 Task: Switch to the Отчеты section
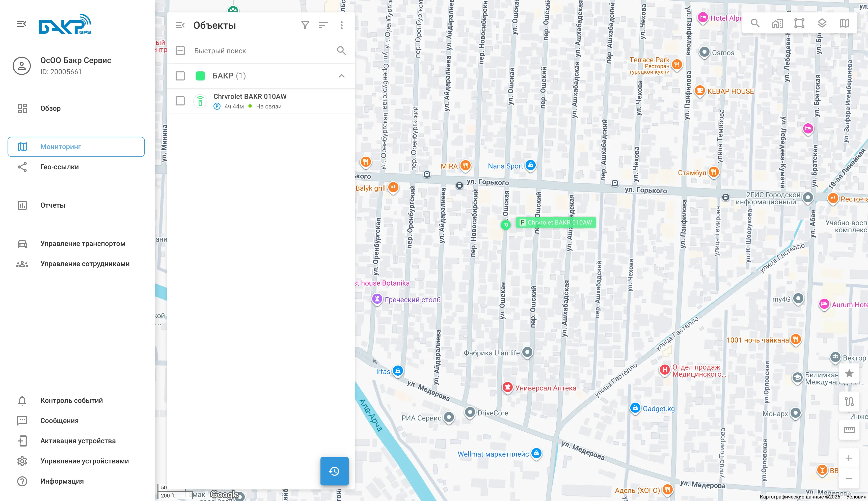(x=52, y=205)
